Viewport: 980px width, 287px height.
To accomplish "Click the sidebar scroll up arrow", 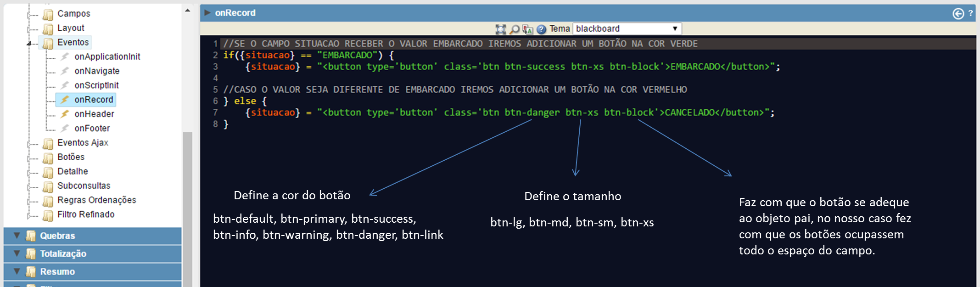I will [x=187, y=11].
